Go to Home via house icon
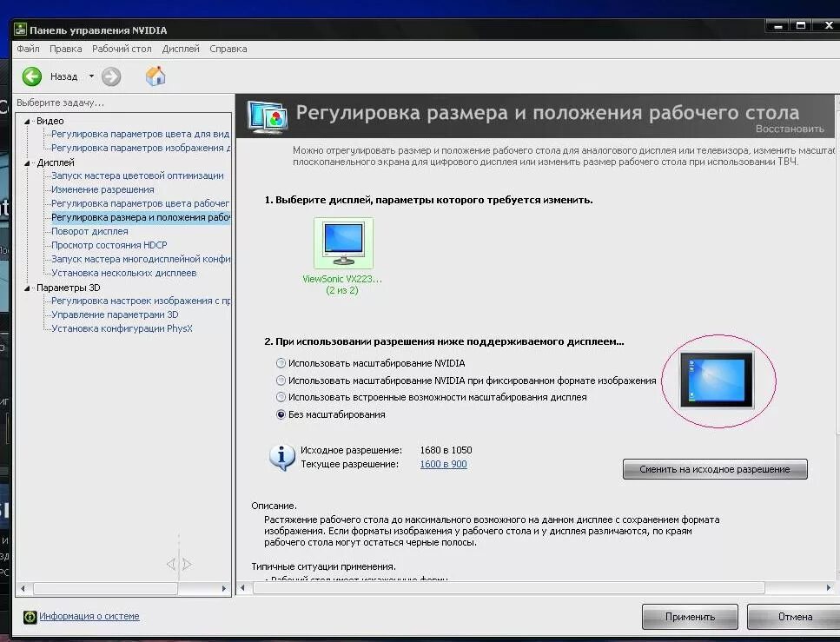Viewport: 840px width, 642px height. point(155,76)
